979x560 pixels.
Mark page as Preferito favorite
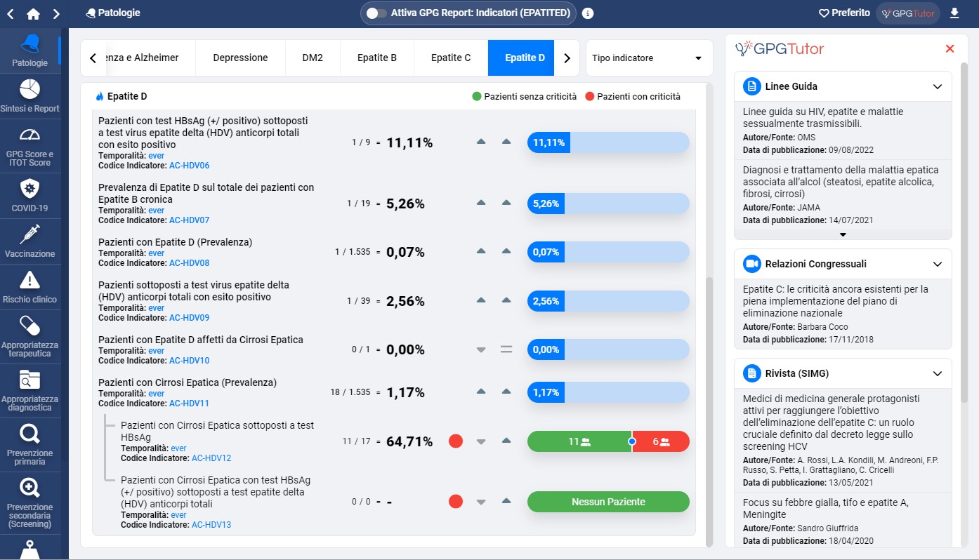point(844,13)
